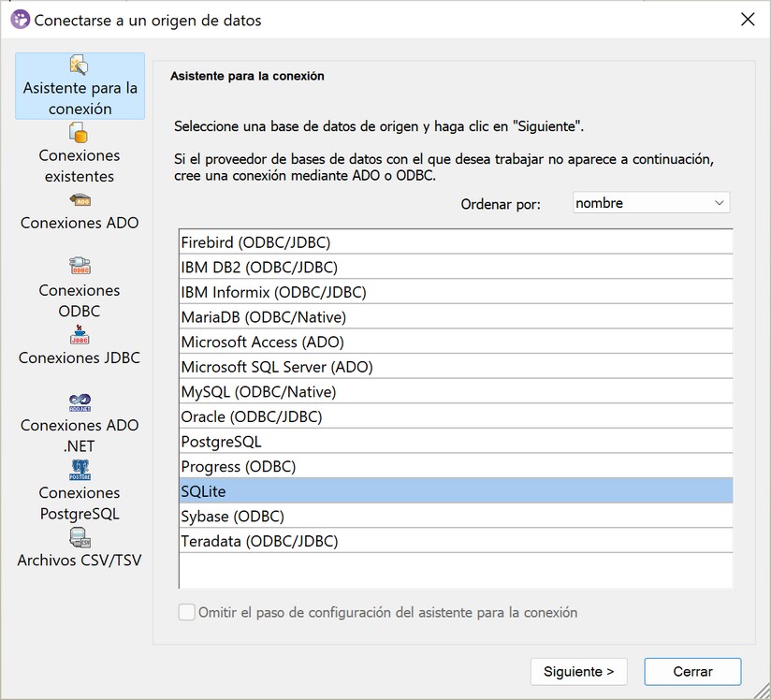Select the Asistente para la conexión icon
This screenshot has width=771, height=700.
(80, 66)
